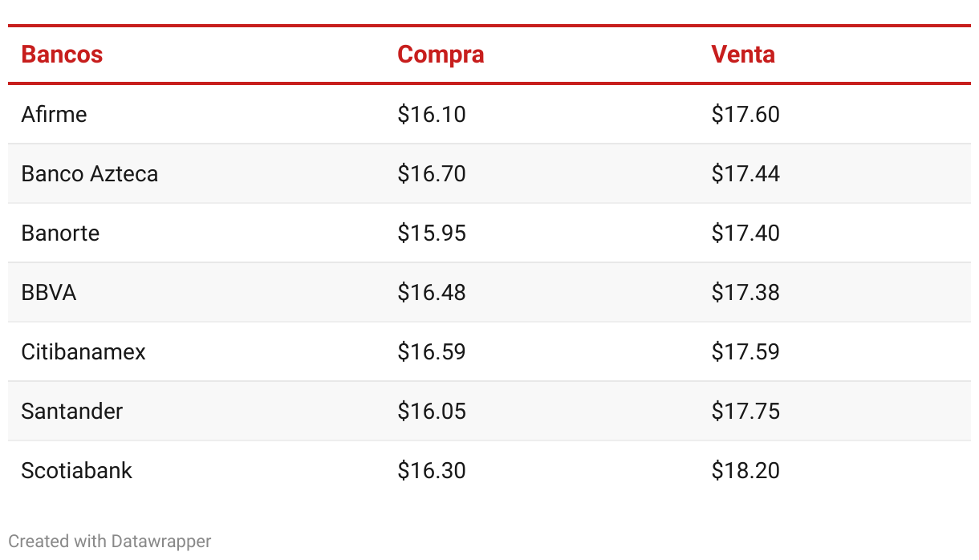Image resolution: width=979 pixels, height=560 pixels.
Task: Select BBVA's $17.38 venta value
Action: [x=745, y=292]
